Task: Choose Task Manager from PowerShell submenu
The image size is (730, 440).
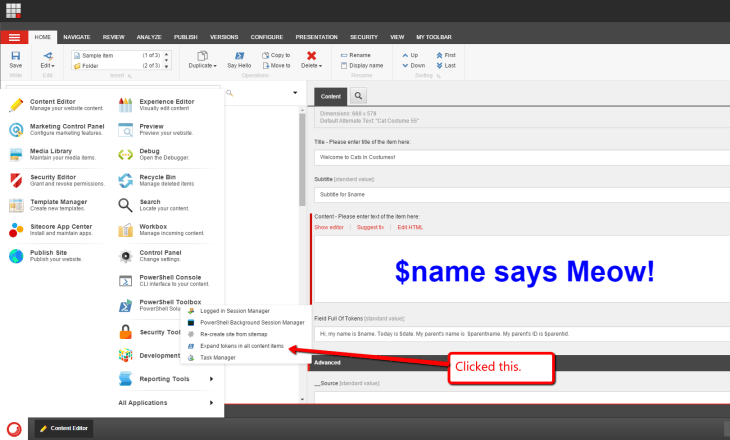Action: [x=217, y=357]
